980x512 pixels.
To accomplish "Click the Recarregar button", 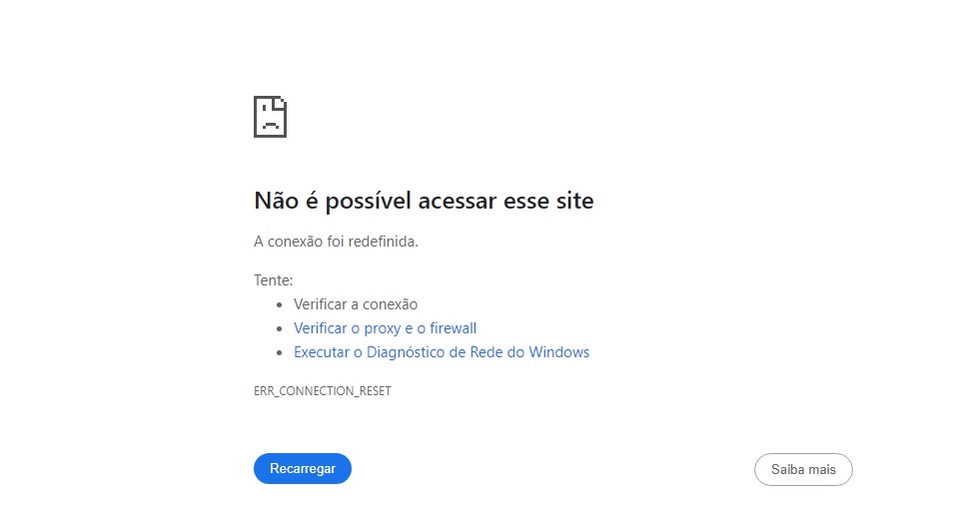I will (x=303, y=468).
